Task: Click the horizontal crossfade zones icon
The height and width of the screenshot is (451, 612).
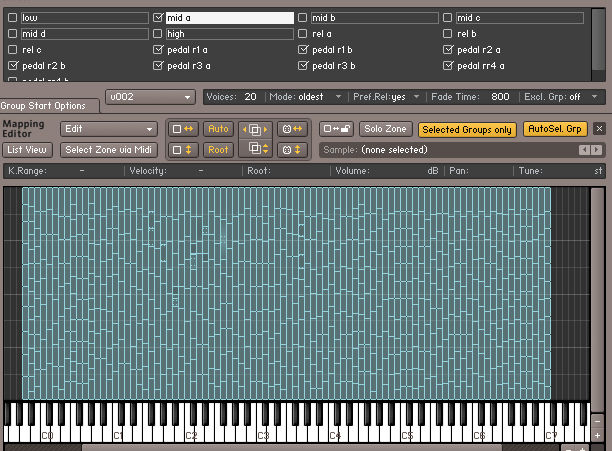Action: [292, 129]
